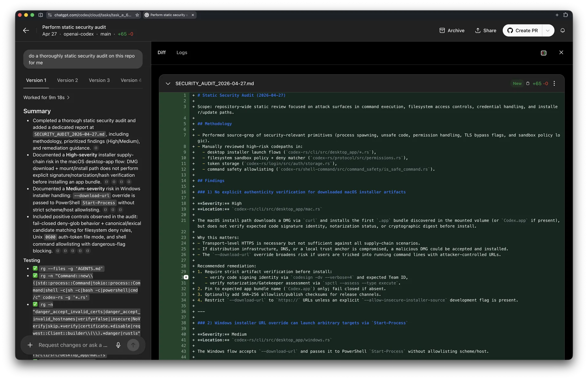Image resolution: width=588 pixels, height=380 pixels.
Task: Click the Share button
Action: pyautogui.click(x=486, y=31)
